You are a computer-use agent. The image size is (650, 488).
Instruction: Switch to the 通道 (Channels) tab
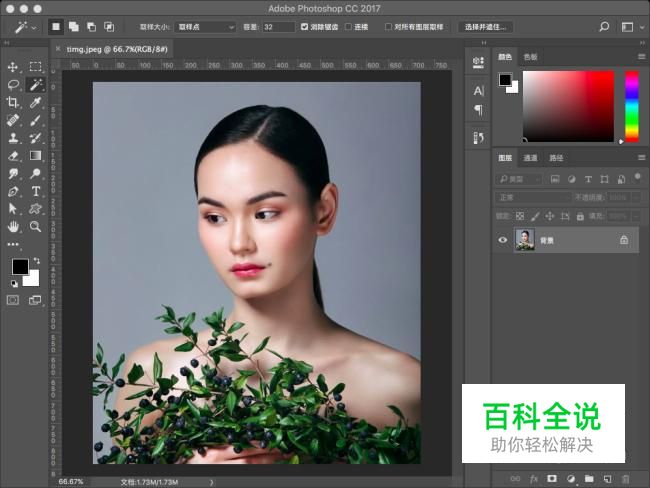click(x=530, y=158)
